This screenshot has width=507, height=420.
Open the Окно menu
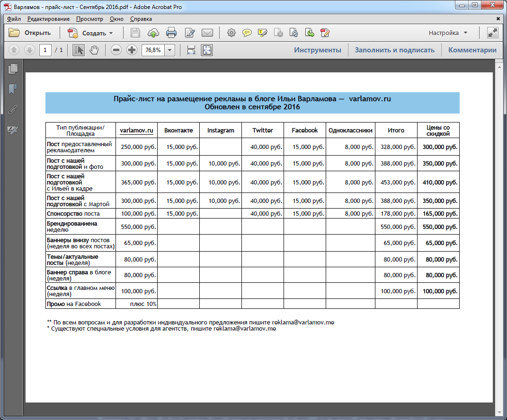(116, 19)
